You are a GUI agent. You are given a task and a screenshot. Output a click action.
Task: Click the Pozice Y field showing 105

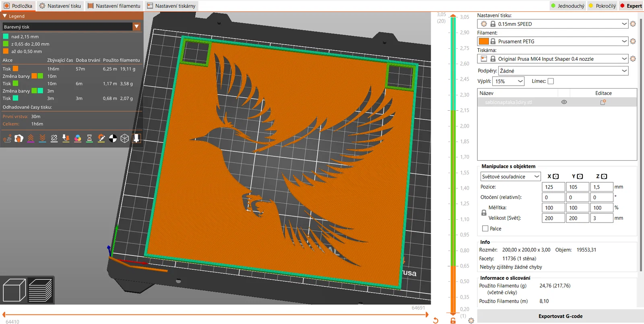(578, 187)
